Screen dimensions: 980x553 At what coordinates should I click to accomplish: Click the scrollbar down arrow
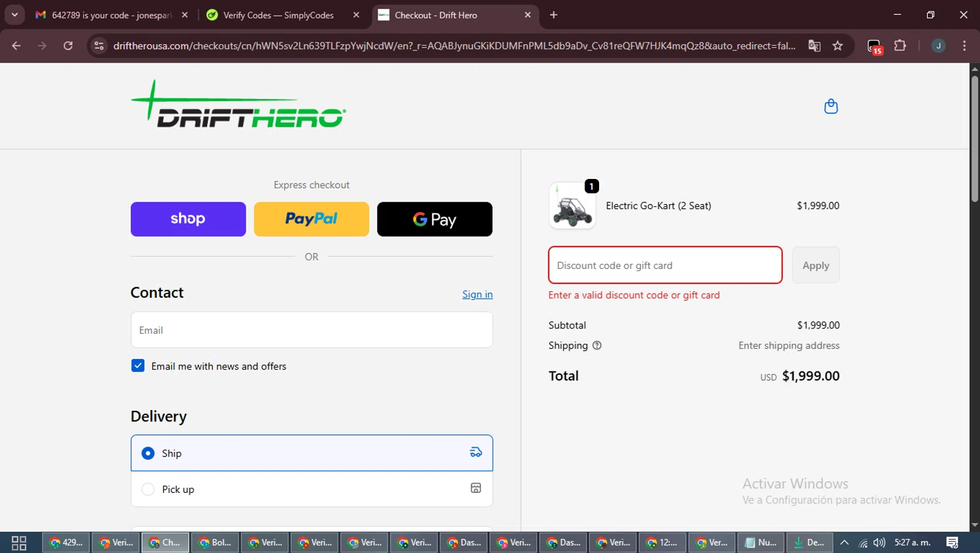coord(975,526)
